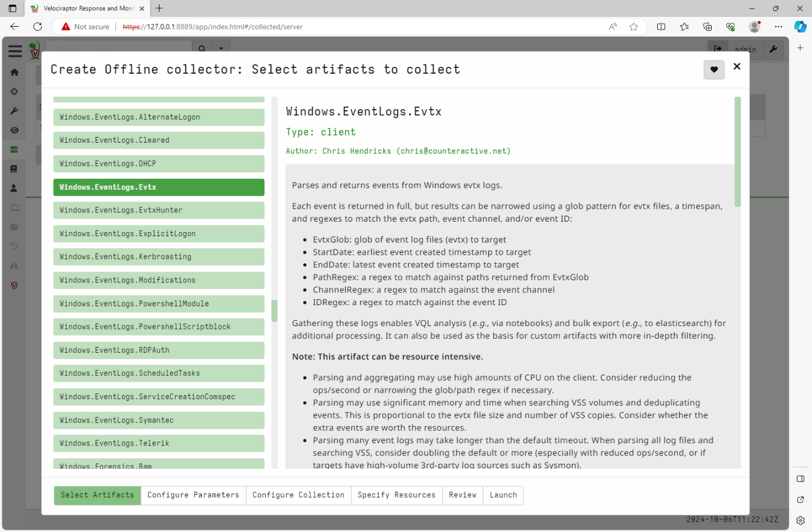The height and width of the screenshot is (532, 812).
Task: Select Windows.EventLogs.PowershellScriptblock artifact
Action: pos(159,327)
